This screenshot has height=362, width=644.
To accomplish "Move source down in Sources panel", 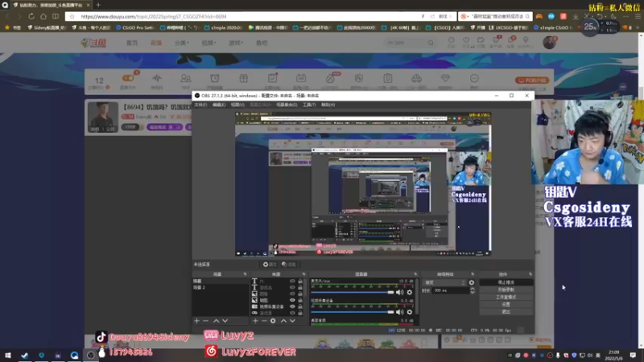I will 292,321.
